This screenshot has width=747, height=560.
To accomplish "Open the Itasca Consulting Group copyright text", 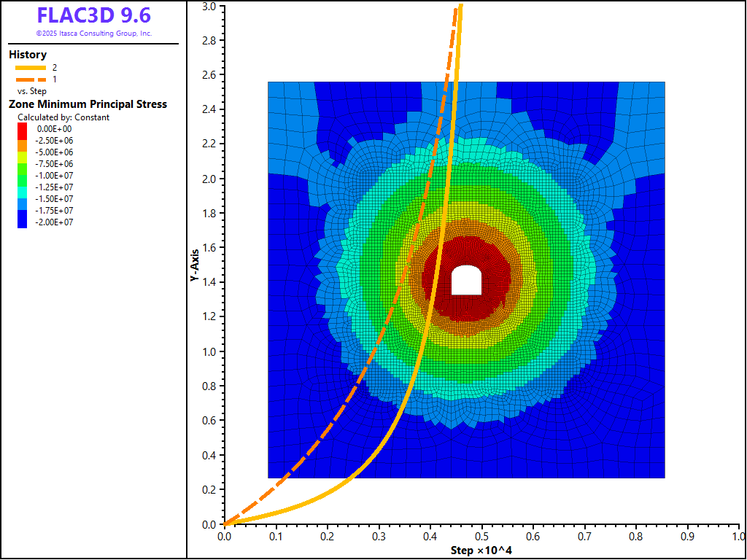I will tap(93, 34).
